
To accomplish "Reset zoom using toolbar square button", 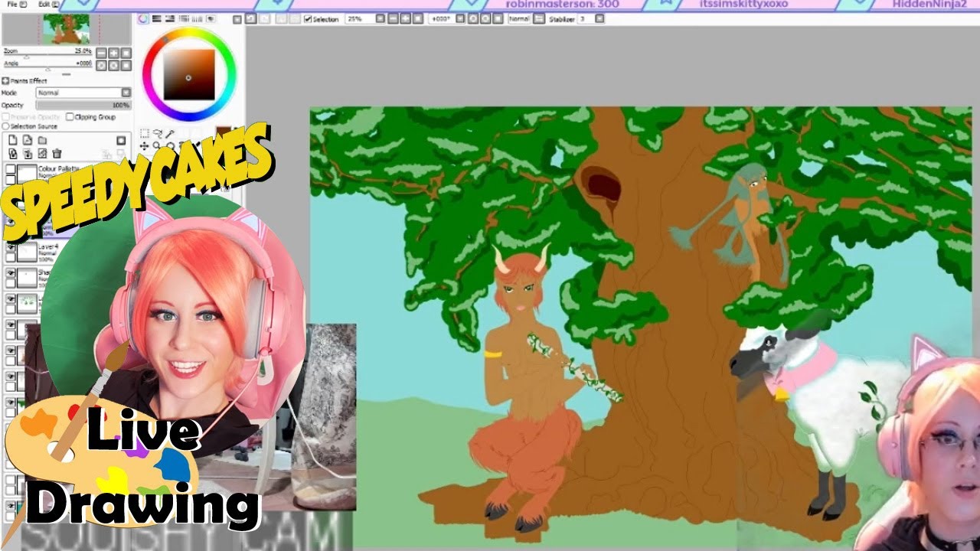I will click(417, 19).
